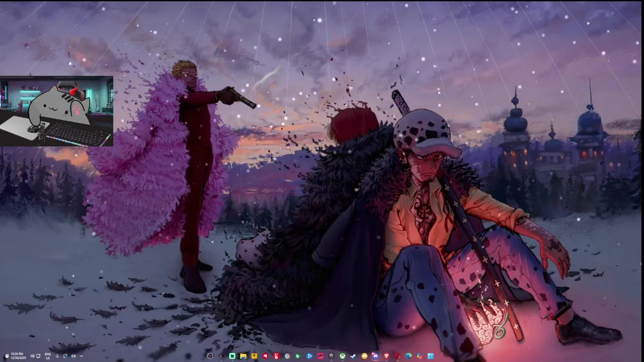Image resolution: width=644 pixels, height=362 pixels.
Task: Open Copilot from the taskbar
Action: tap(420, 356)
